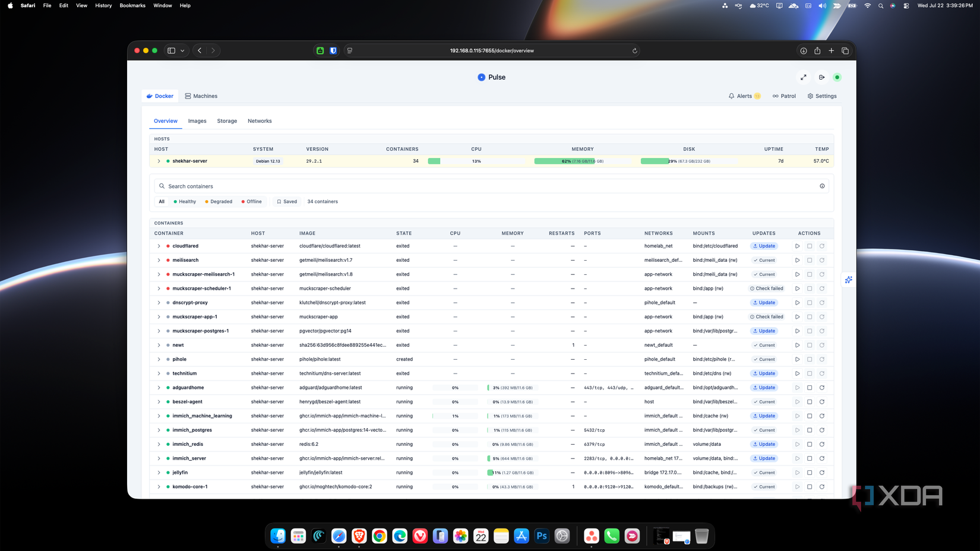Click the green connection status indicator
This screenshot has width=980, height=551.
tap(837, 77)
